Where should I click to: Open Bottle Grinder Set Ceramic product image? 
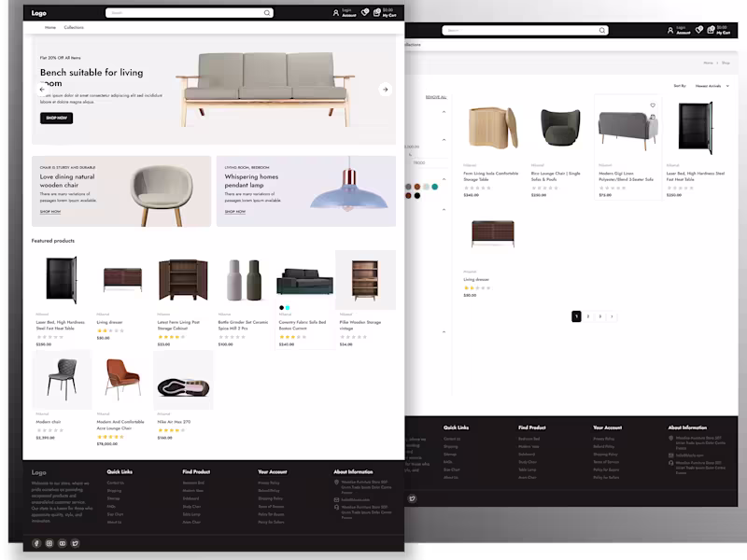[x=244, y=280]
